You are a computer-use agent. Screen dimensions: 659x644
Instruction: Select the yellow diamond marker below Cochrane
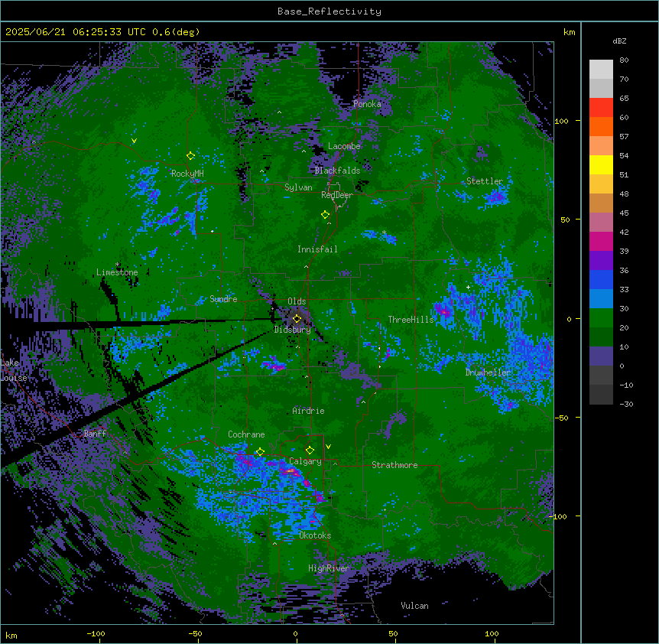260,452
